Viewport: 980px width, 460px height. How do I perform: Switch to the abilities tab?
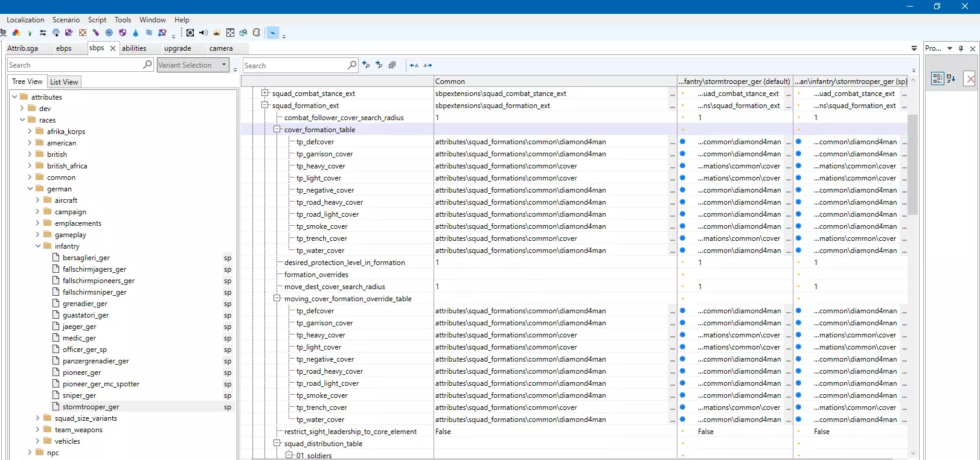tap(134, 48)
